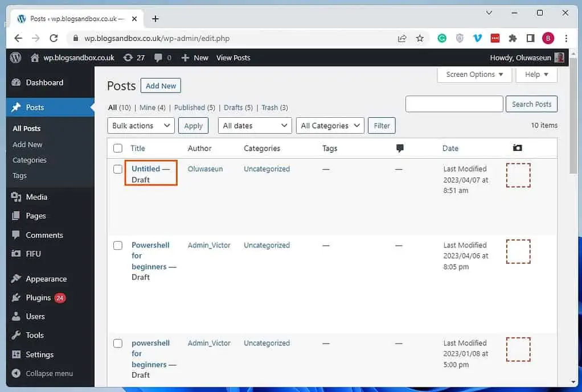This screenshot has height=392, width=582.
Task: Expand the All Categories dropdown
Action: tap(330, 125)
